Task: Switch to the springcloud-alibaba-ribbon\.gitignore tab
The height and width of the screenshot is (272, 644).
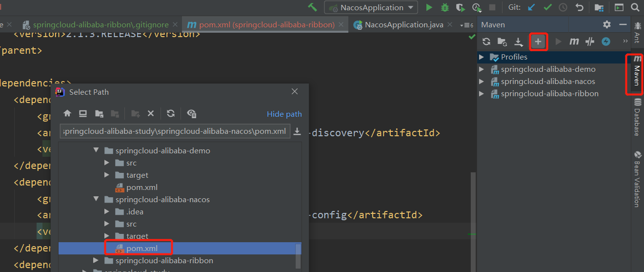Action: [x=101, y=24]
